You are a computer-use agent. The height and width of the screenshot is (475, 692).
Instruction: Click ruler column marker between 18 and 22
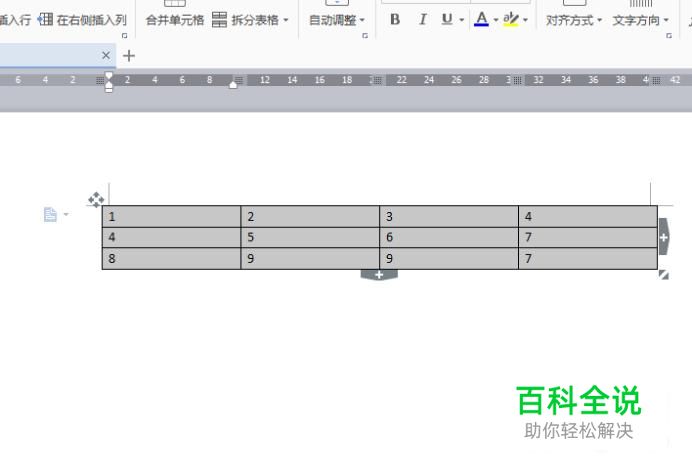tap(378, 80)
